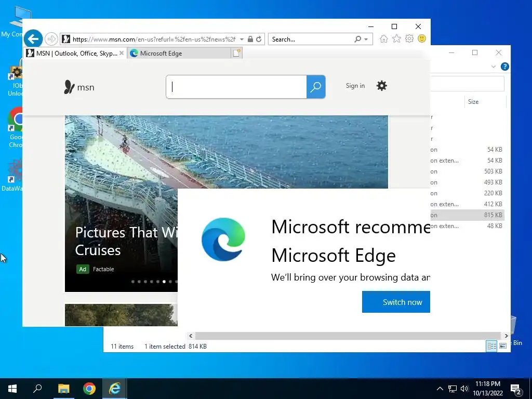Screen dimensions: 532x399
Task: Click the Edge logo in the prompt
Action: point(223,240)
